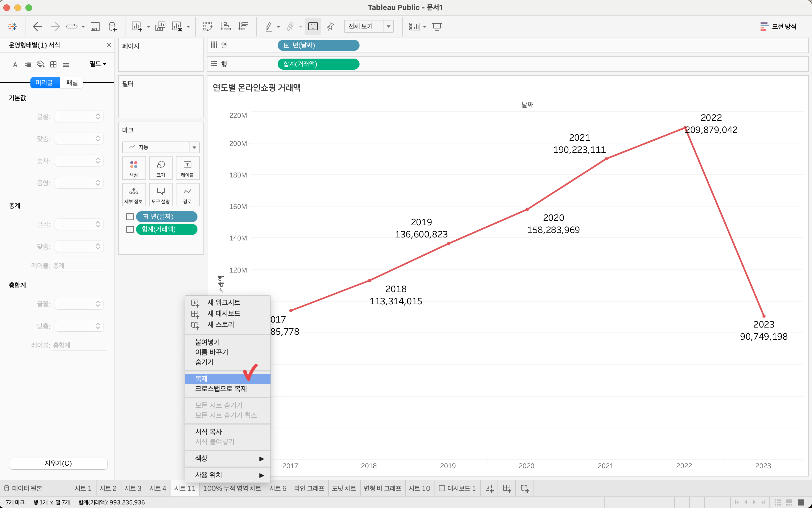The height and width of the screenshot is (508, 812).
Task: Click the sort ascending toolbar icon
Action: 225,26
